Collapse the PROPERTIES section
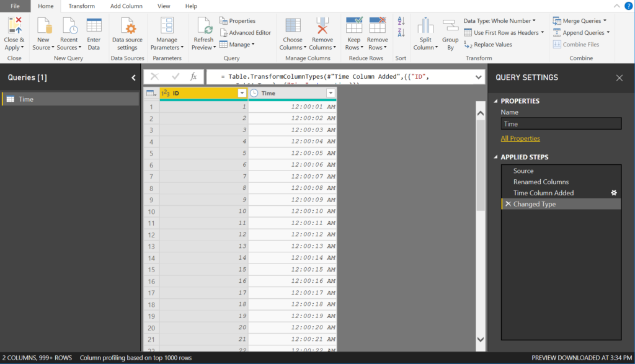Image resolution: width=635 pixels, height=364 pixels. click(x=495, y=101)
